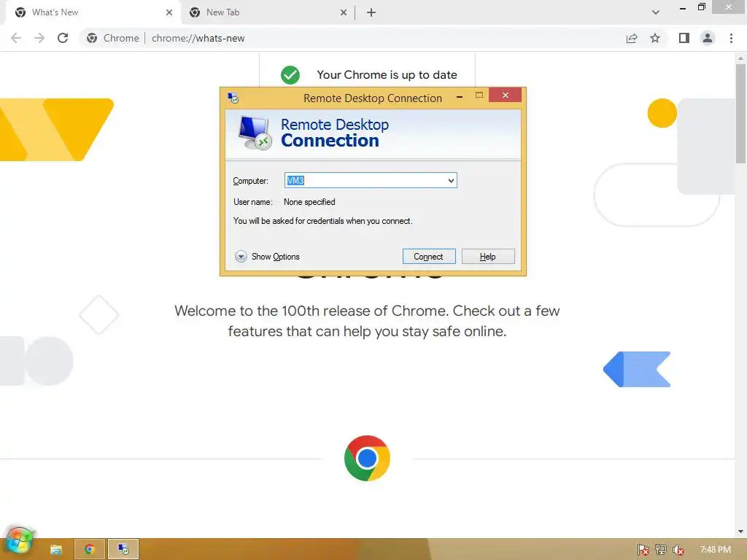
Task: Click Chrome's back navigation arrow
Action: pos(16,38)
